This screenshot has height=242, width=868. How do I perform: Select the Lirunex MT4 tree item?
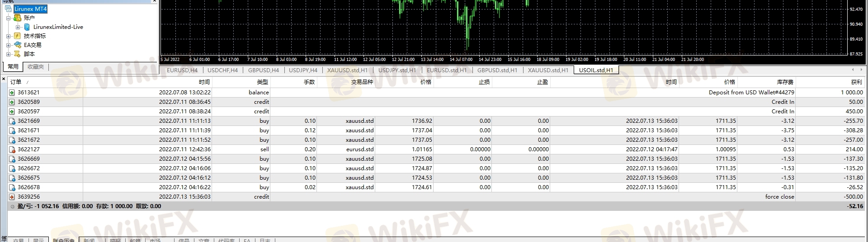[x=30, y=9]
